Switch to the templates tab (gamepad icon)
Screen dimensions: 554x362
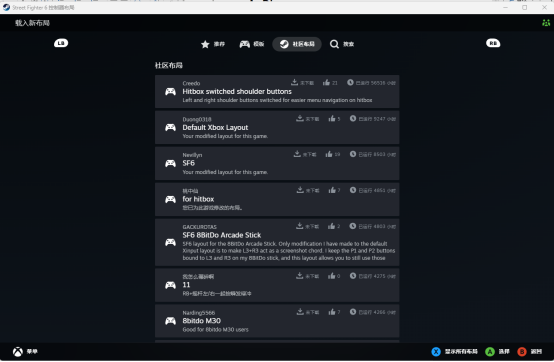pos(252,44)
